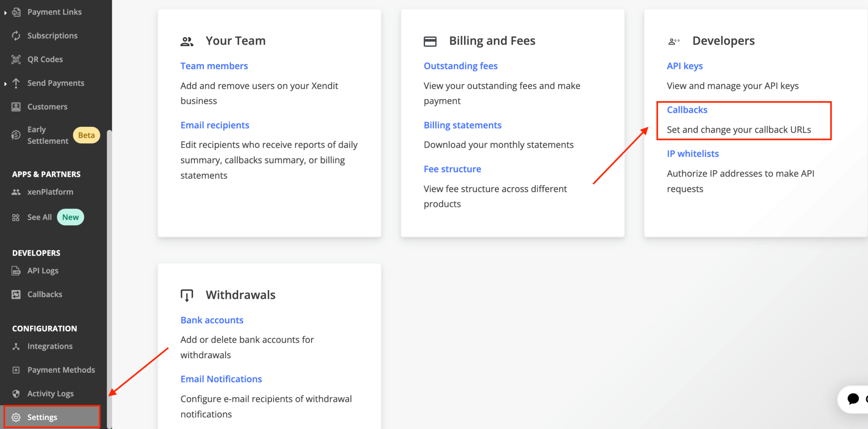Expand the Send Payments submenu arrow

5,84
